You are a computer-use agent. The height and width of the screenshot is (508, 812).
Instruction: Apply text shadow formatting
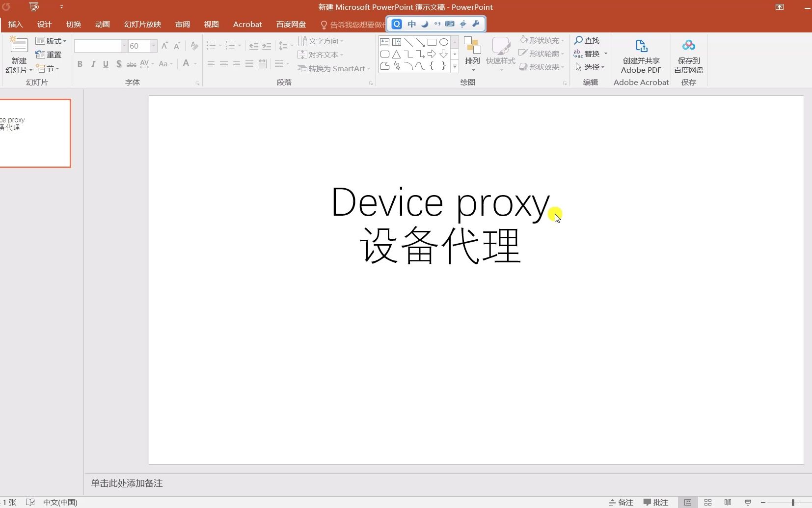point(118,64)
